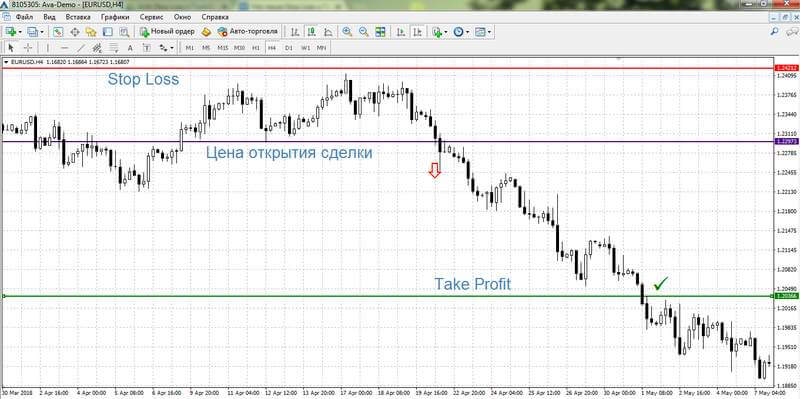Image resolution: width=800 pixels, height=399 pixels.
Task: Show the Terminal panel
Action: click(x=108, y=32)
